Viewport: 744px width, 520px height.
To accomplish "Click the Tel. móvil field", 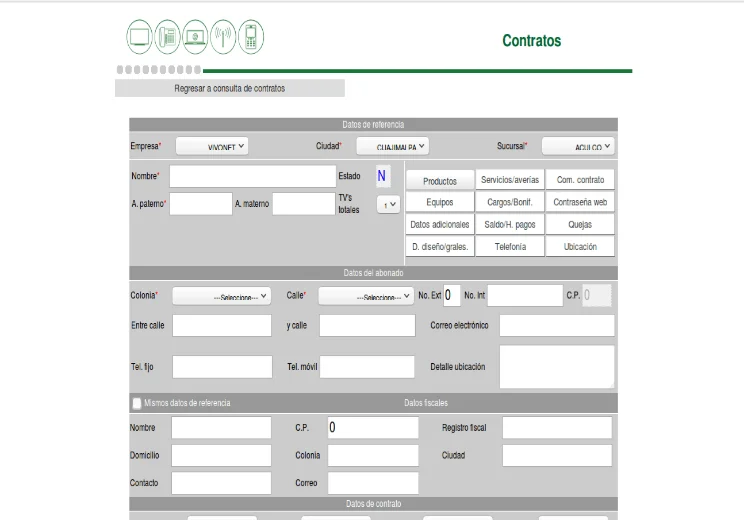I will click(x=367, y=367).
